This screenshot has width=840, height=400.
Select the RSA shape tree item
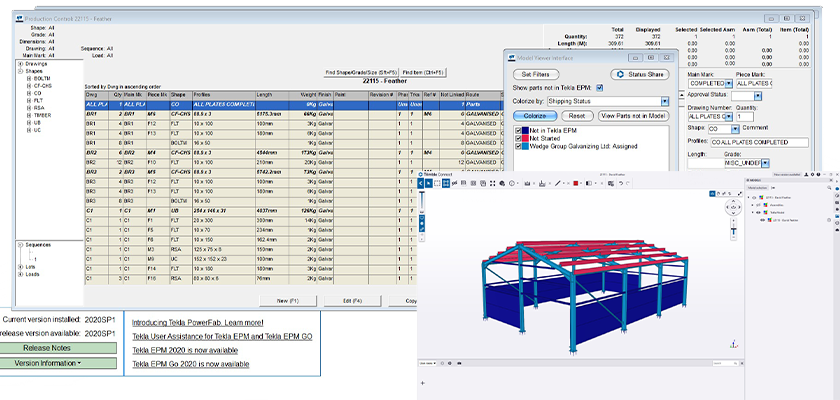39,108
